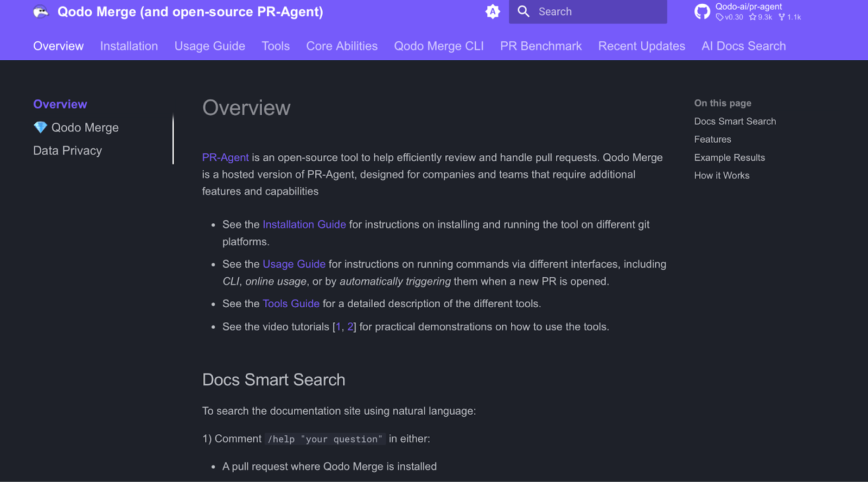Open Data Privacy sidebar page
The height and width of the screenshot is (482, 868).
click(x=68, y=150)
